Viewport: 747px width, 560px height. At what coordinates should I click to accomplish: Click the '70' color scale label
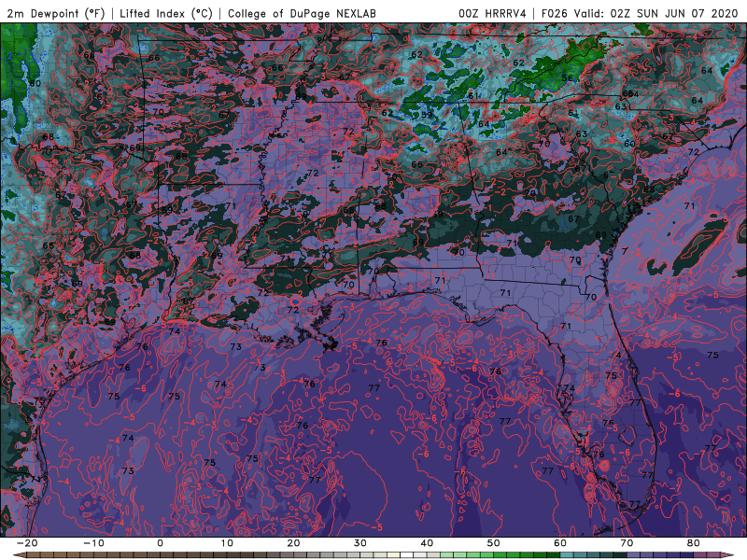(x=627, y=543)
